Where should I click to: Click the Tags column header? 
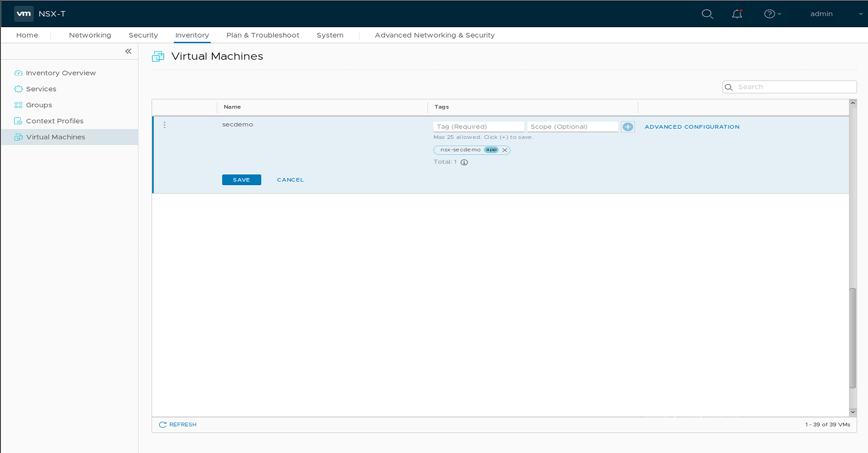pos(442,107)
